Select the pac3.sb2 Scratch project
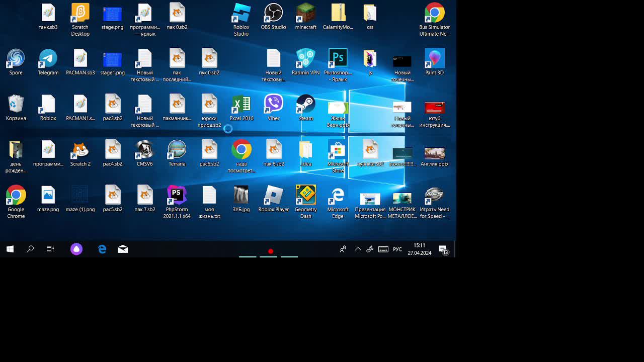Viewport: 644px width, 362px height. point(112,108)
